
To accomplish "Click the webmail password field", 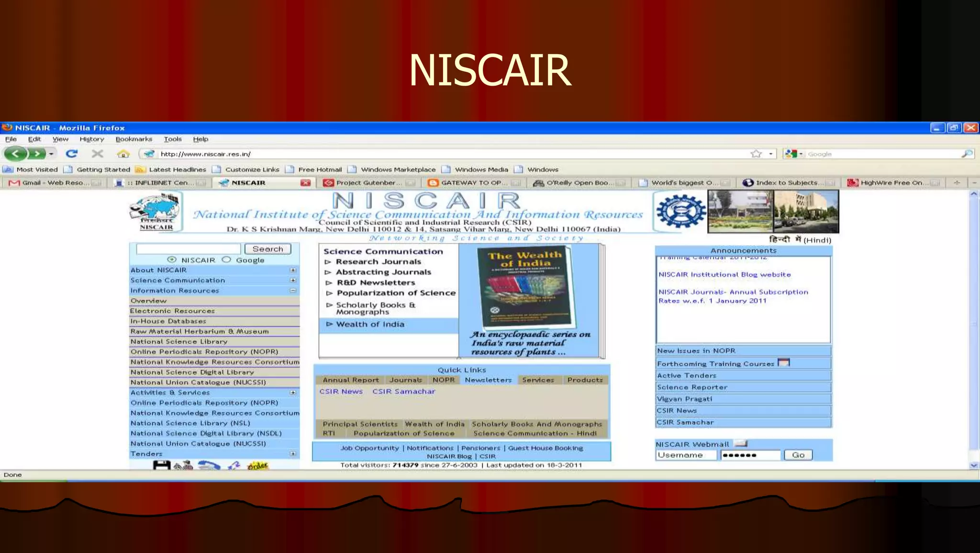I will point(751,455).
